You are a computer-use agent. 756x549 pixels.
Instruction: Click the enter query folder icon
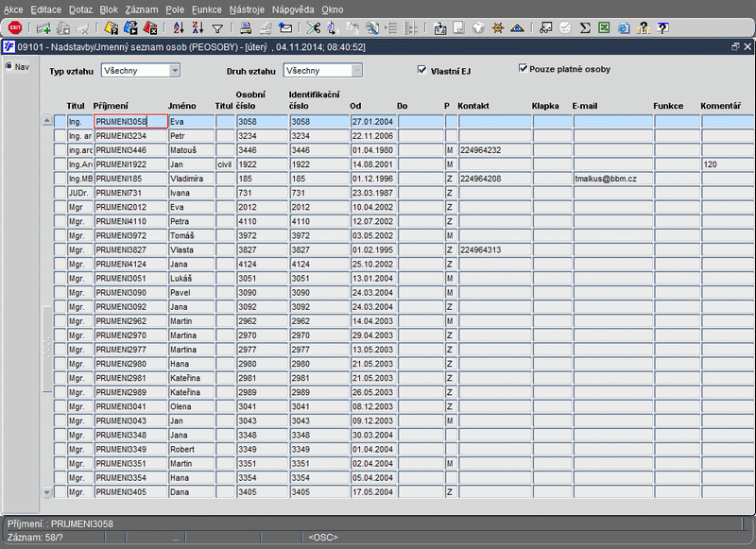click(x=111, y=28)
